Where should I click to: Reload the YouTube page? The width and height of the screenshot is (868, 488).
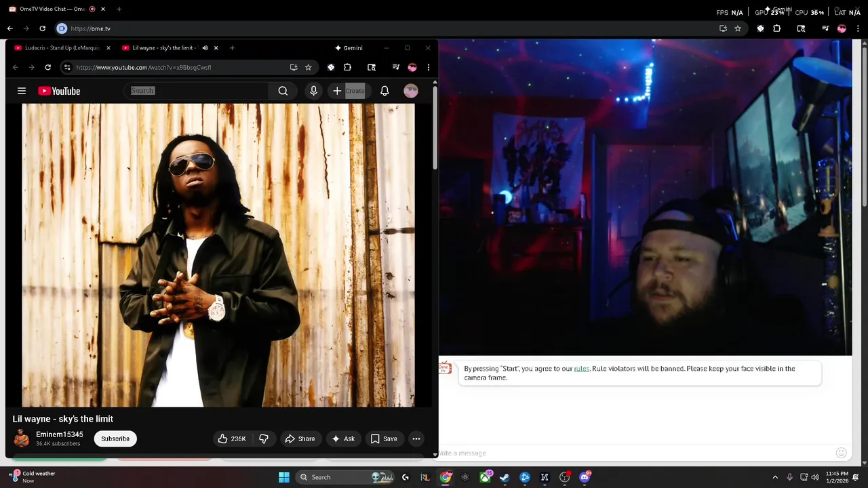[47, 67]
